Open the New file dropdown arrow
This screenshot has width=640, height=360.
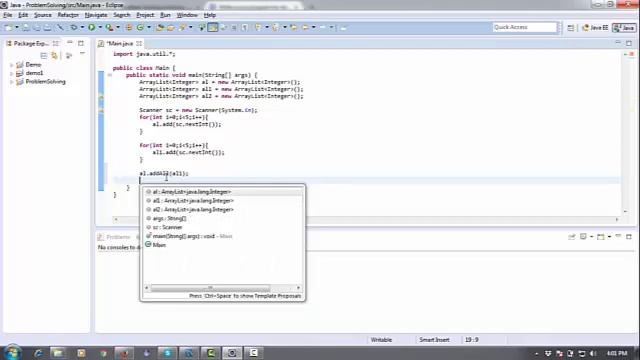[17, 27]
